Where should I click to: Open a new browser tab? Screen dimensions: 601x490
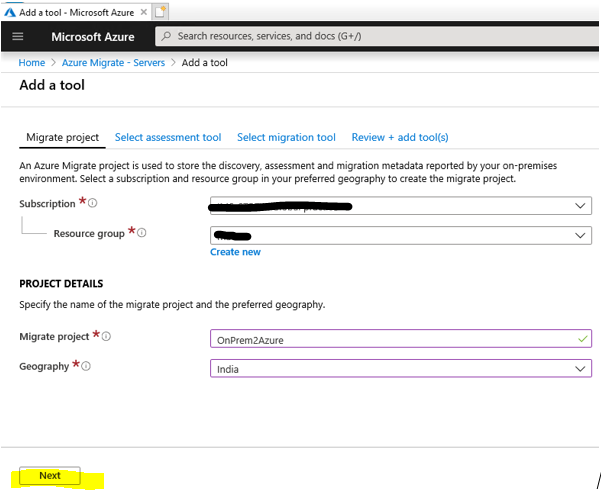[160, 12]
